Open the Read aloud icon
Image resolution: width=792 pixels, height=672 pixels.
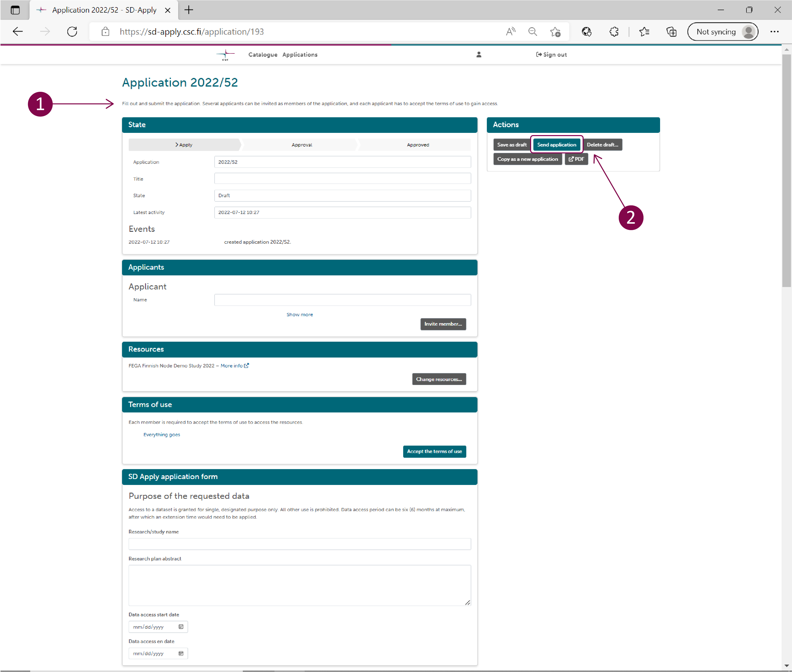click(510, 32)
